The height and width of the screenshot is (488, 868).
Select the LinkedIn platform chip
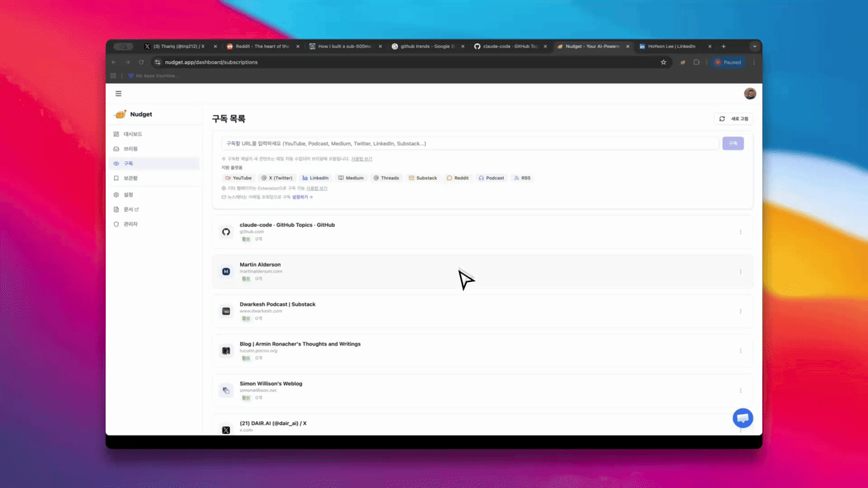click(315, 178)
